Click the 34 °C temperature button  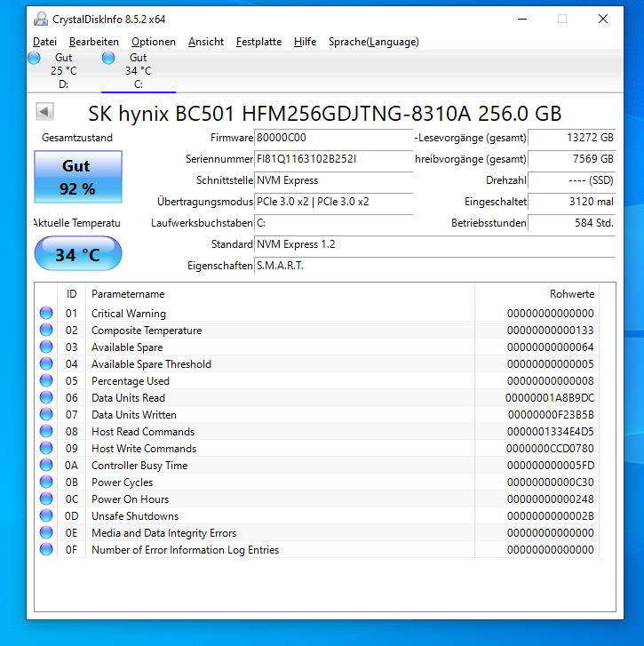tap(78, 254)
